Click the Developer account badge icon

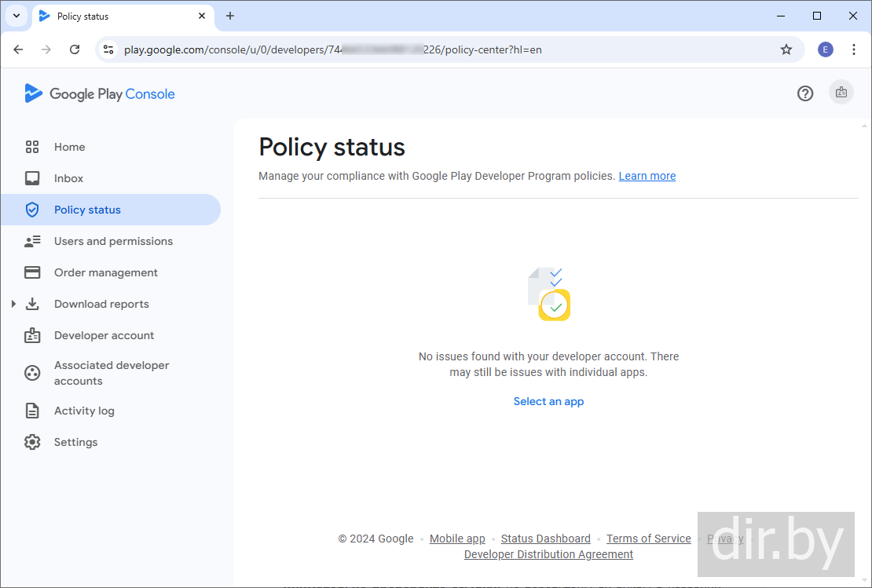32,335
